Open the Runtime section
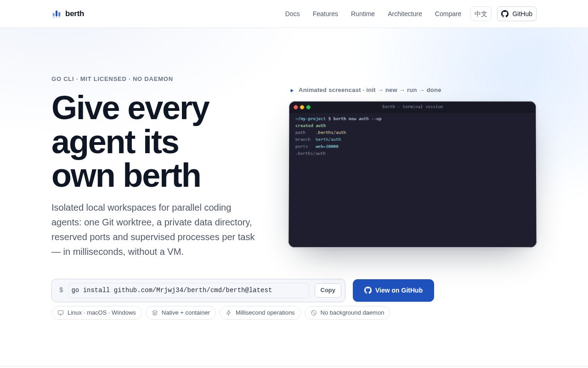Screen dimensions: 588x368 pyautogui.click(x=363, y=14)
